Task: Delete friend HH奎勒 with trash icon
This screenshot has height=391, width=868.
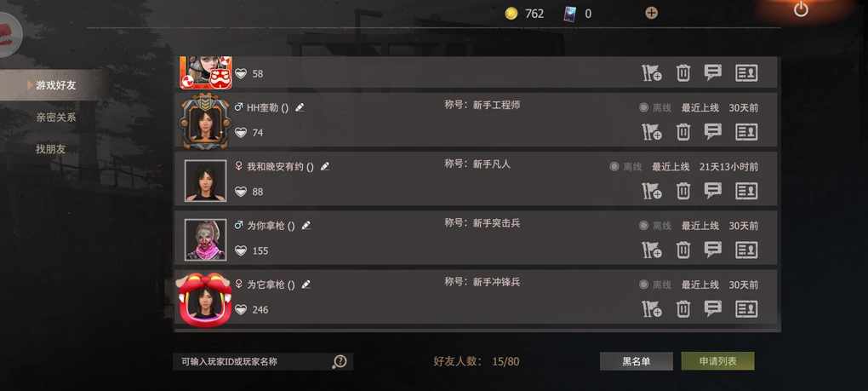Action: [683, 132]
